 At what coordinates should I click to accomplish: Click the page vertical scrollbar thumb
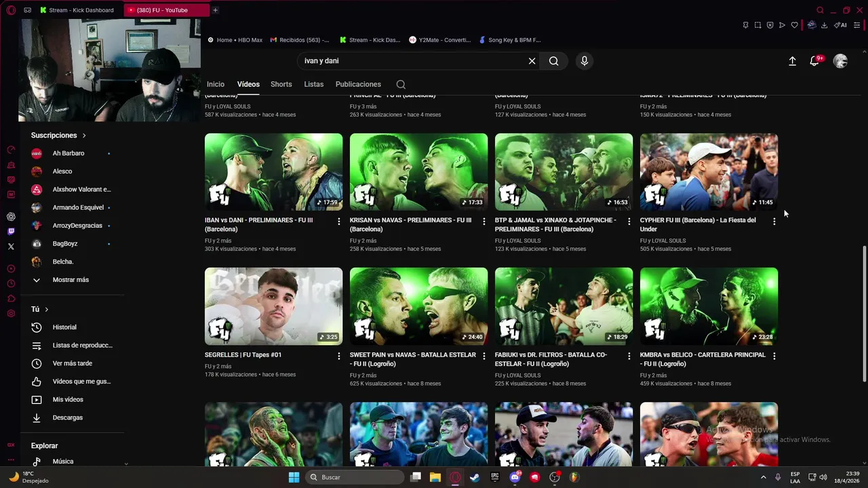point(864,313)
